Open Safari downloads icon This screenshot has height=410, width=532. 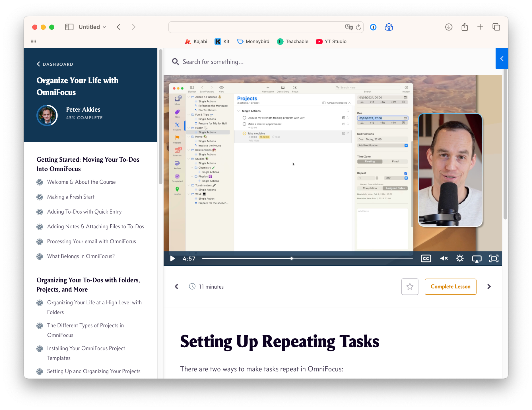coord(449,27)
